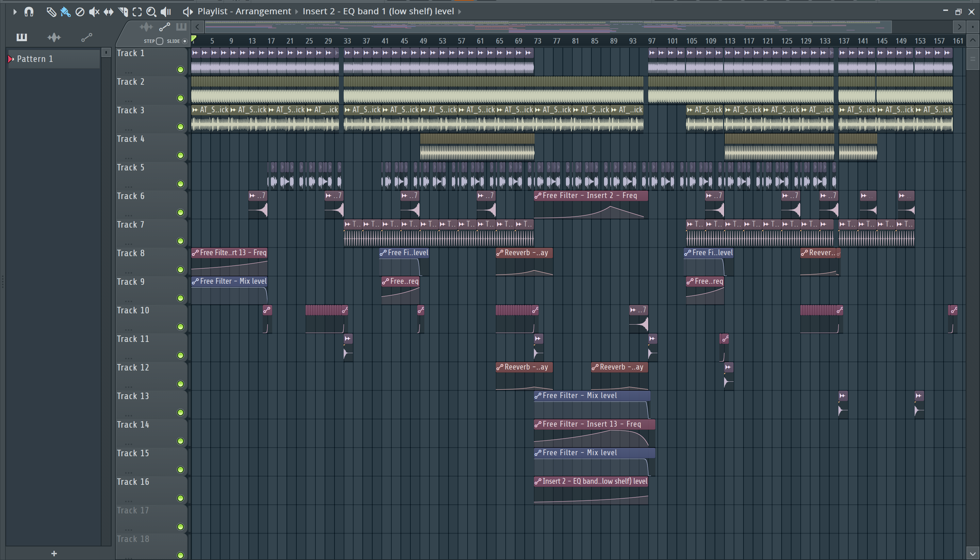Select the Slice tool

123,12
